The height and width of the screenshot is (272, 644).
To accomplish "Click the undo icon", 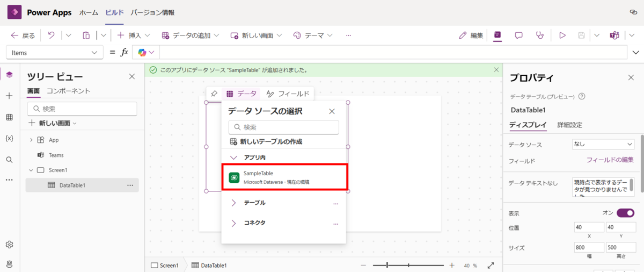I will [52, 35].
